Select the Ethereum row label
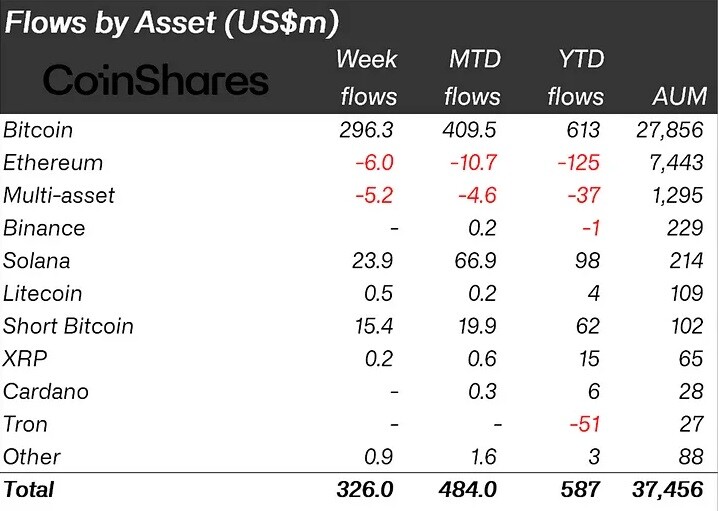The height and width of the screenshot is (511, 718). 53,163
